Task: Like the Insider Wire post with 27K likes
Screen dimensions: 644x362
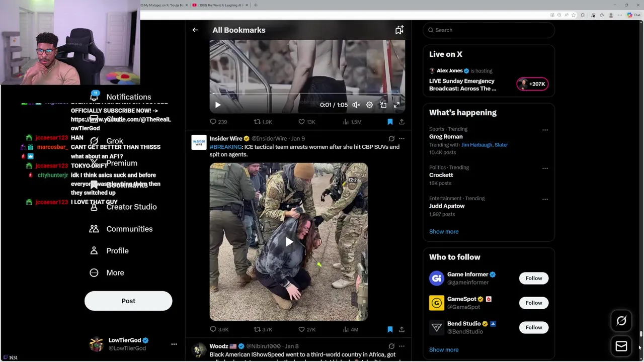Action: [x=306, y=329]
